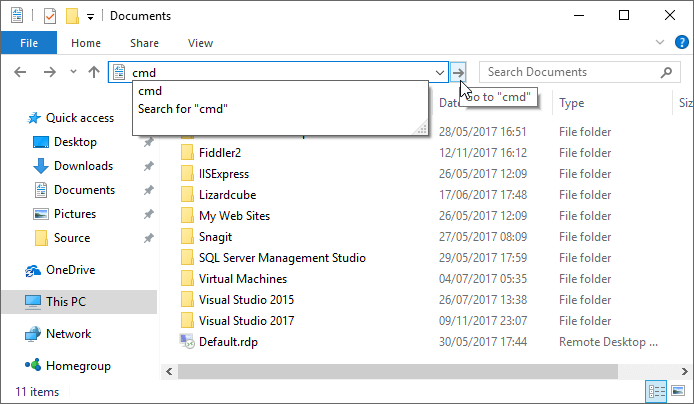Screen dimensions: 694x404
Task: Minimize the Documents window
Action: [579, 15]
